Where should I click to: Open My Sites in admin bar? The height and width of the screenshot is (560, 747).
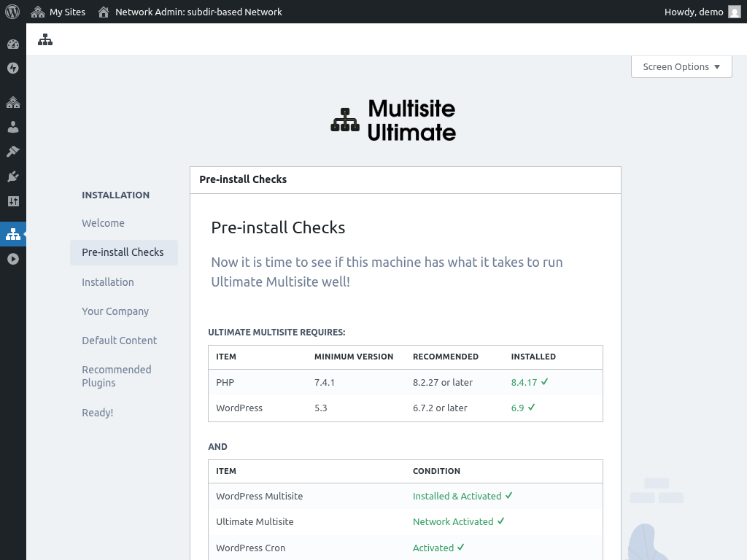[x=58, y=12]
